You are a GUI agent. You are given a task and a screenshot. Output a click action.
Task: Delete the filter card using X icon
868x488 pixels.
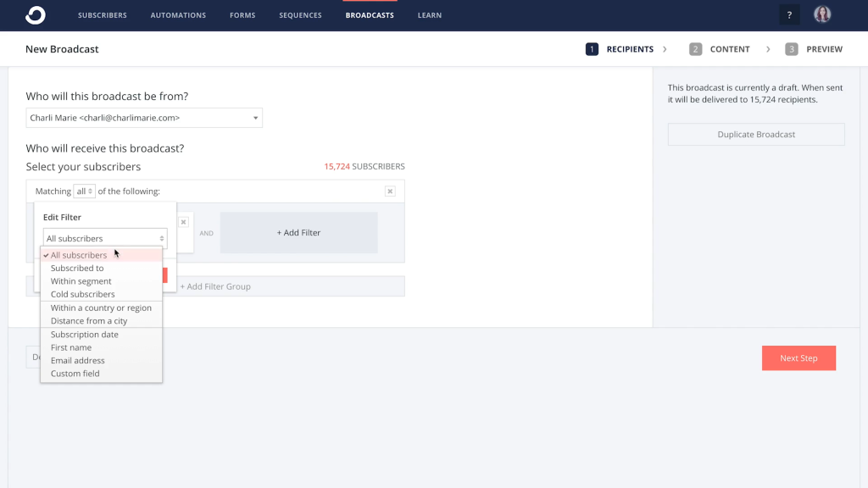point(183,222)
